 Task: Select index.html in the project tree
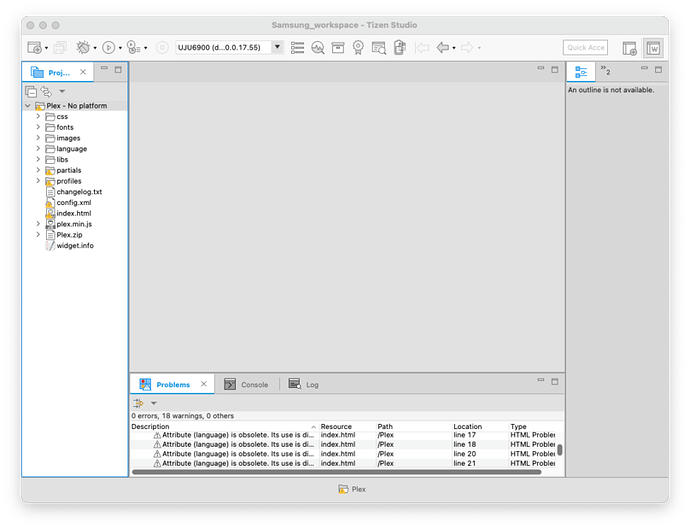tap(69, 213)
